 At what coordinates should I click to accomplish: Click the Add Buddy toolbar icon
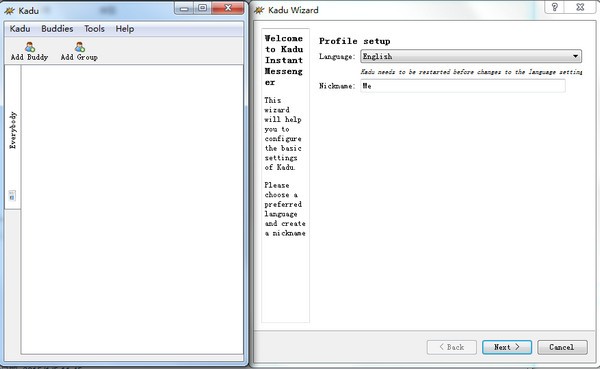[29, 47]
